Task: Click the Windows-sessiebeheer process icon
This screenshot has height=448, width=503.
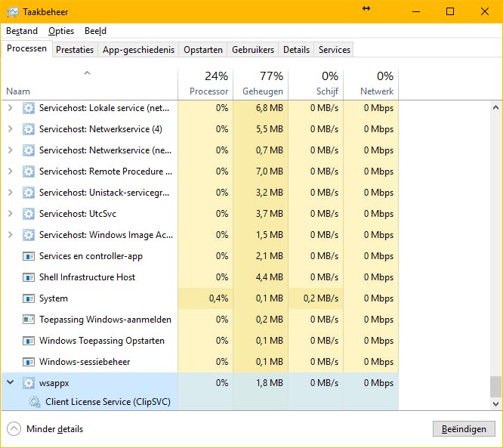Action: pos(29,362)
